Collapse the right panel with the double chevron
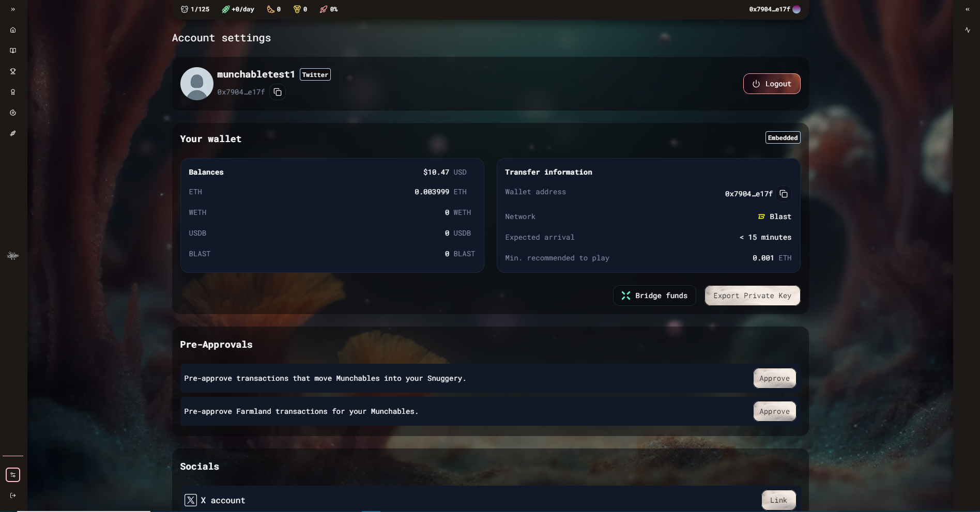This screenshot has height=512, width=980. (968, 9)
